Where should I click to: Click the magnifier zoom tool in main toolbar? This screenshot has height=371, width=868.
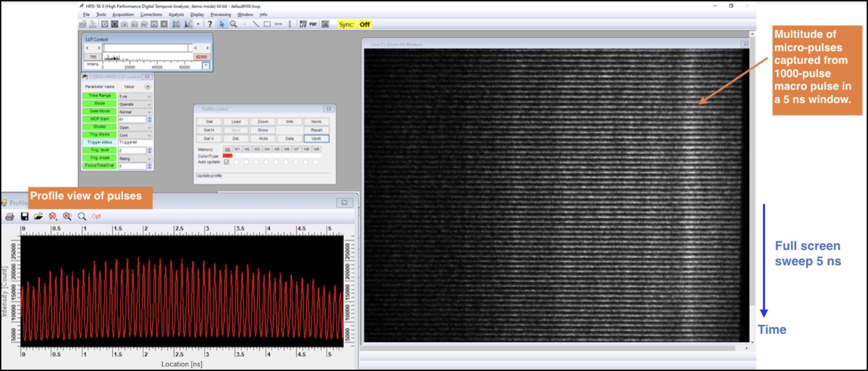tap(233, 24)
